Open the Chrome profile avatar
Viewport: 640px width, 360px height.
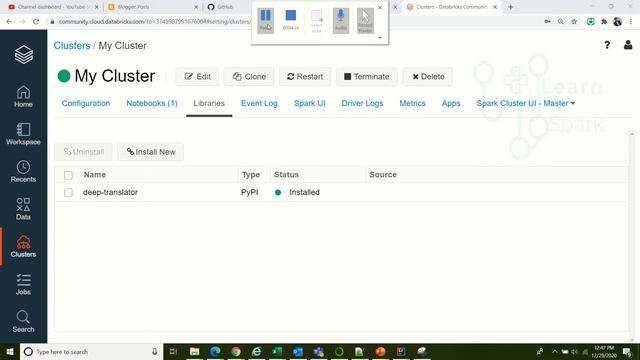pyautogui.click(x=618, y=22)
